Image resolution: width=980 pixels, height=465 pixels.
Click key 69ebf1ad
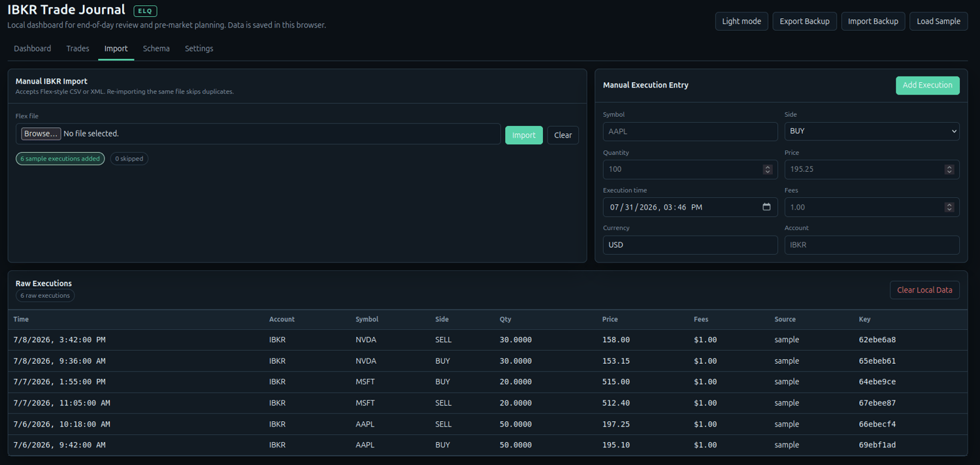[x=877, y=445]
